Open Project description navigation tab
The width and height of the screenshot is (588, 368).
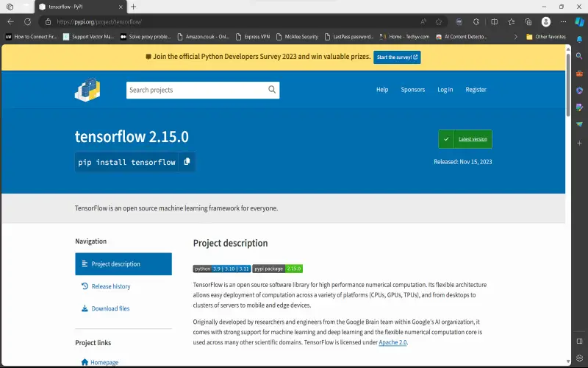(123, 264)
